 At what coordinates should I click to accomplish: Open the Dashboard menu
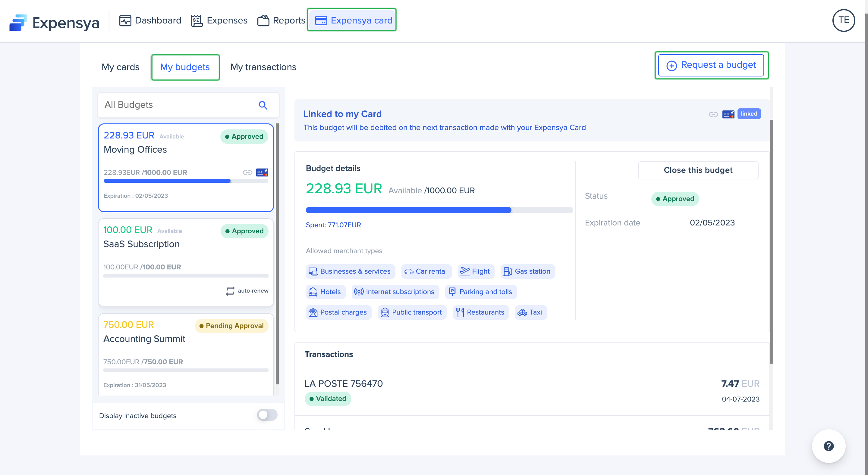point(150,20)
